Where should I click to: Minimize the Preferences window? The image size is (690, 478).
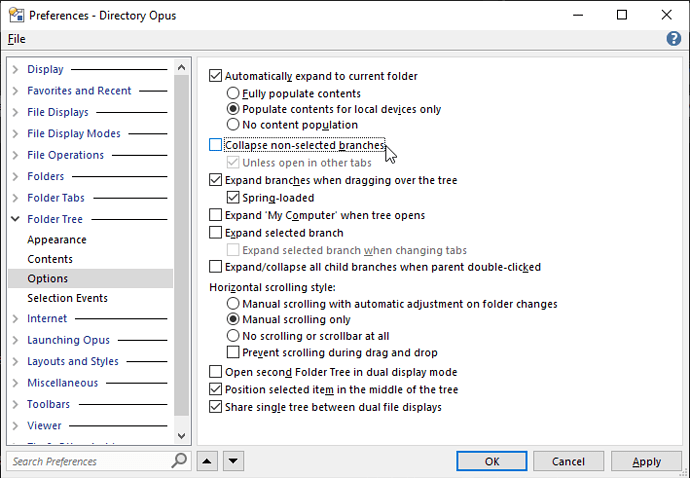coord(578,15)
